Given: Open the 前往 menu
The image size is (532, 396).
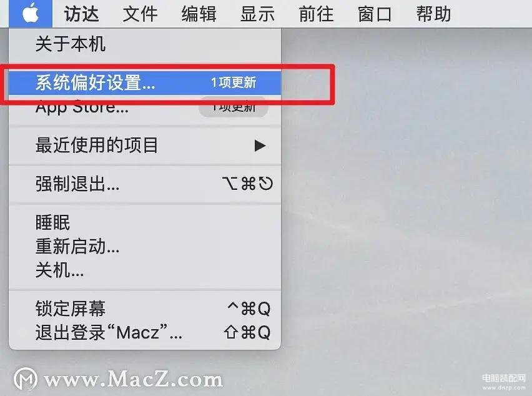Looking at the screenshot, I should (x=316, y=14).
